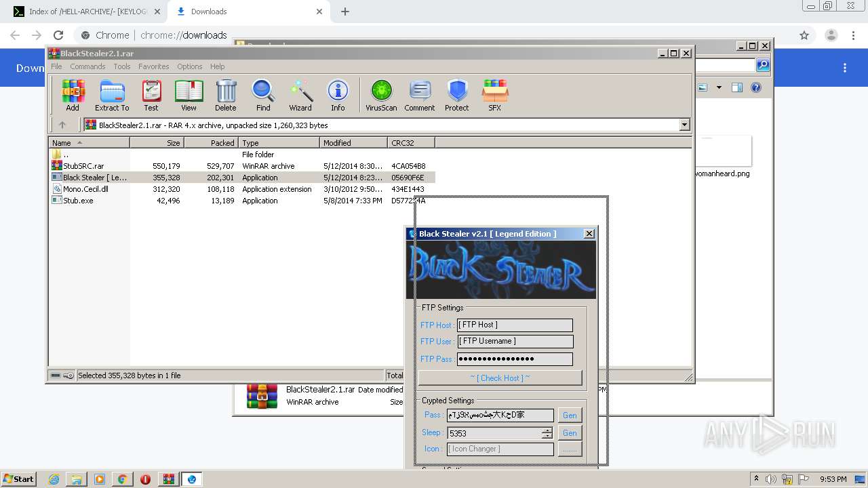
Task: Select the Mono.Cecil.dll file
Action: pyautogui.click(x=242, y=189)
